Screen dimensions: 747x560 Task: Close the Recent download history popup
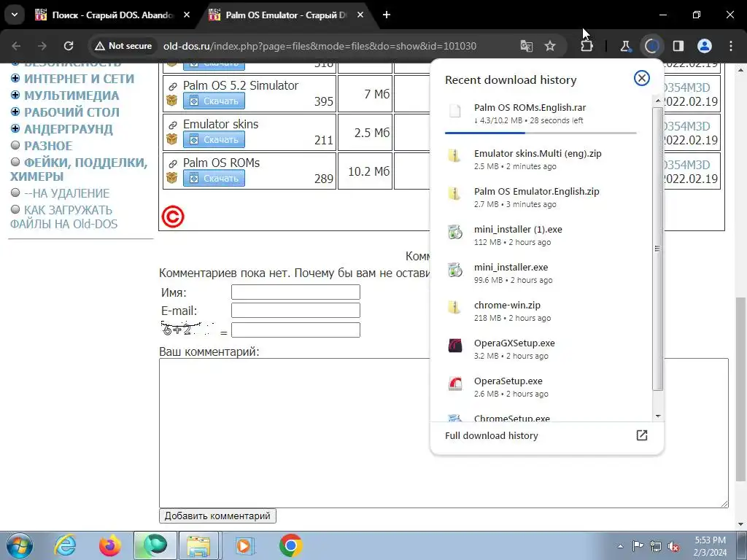642,78
